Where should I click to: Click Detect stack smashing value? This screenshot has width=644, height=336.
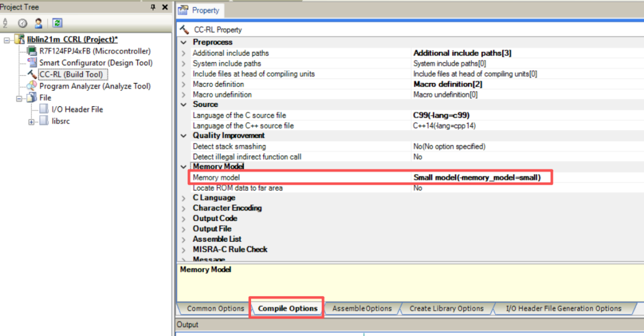point(449,146)
